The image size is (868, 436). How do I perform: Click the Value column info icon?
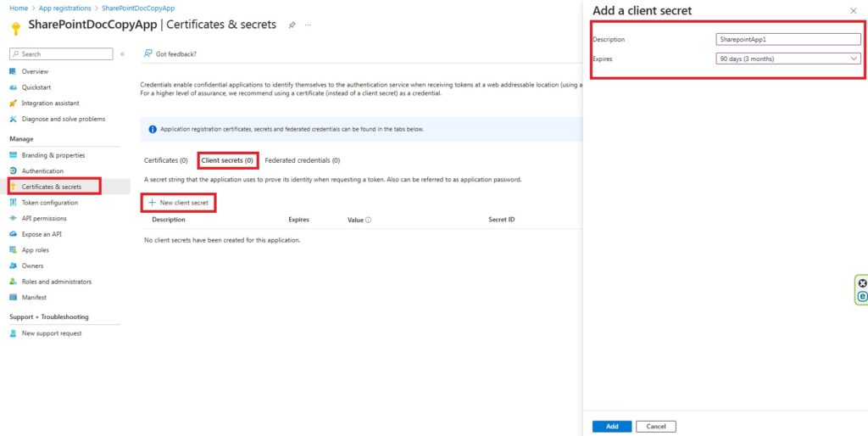[369, 220]
